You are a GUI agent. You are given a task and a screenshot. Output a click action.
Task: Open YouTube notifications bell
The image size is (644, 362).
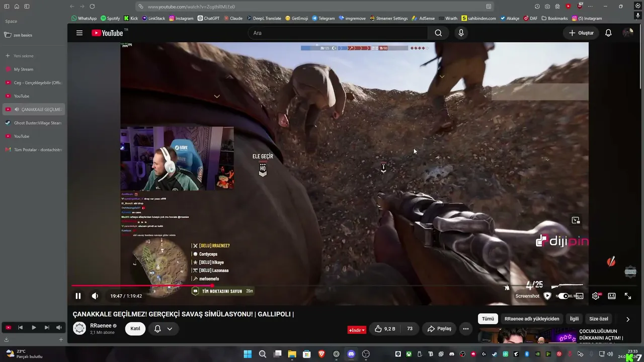pos(608,33)
